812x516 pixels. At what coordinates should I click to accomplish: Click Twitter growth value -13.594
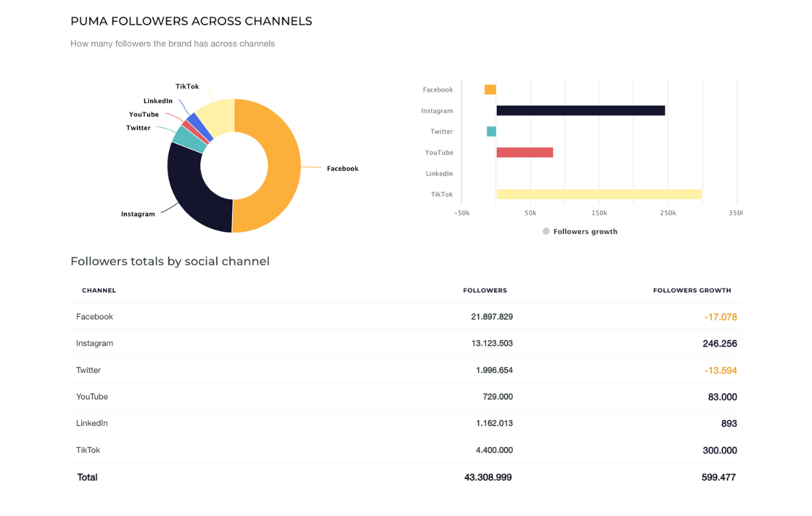(x=720, y=371)
